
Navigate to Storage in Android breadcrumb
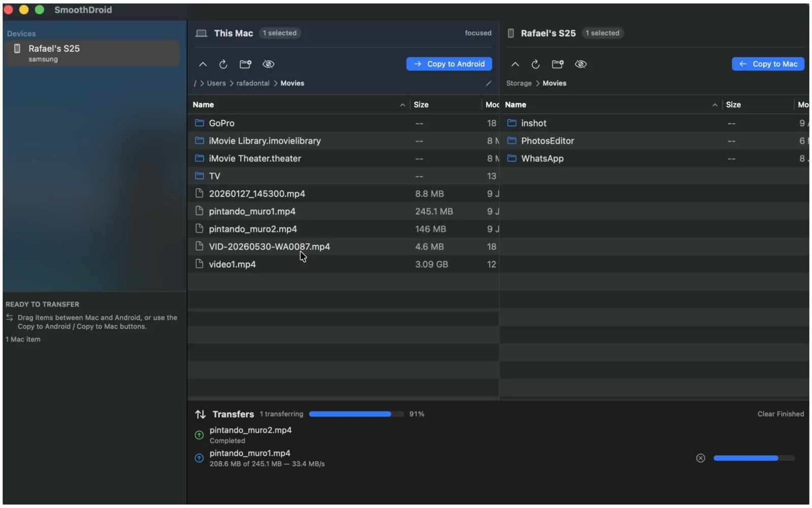point(519,83)
